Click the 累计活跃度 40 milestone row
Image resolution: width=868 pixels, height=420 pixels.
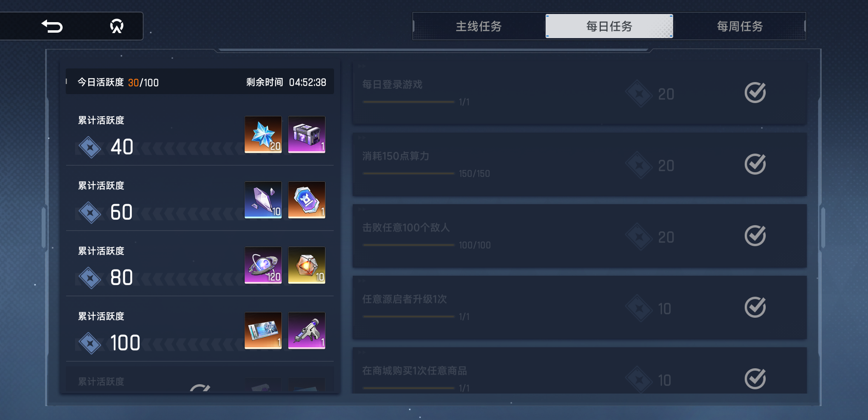click(200, 135)
